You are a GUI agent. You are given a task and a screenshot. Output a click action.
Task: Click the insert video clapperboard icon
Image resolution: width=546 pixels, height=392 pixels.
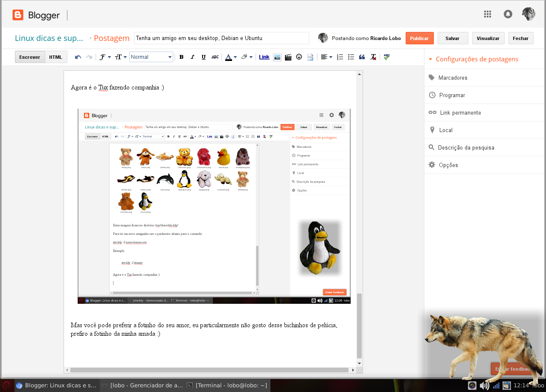[x=288, y=57]
